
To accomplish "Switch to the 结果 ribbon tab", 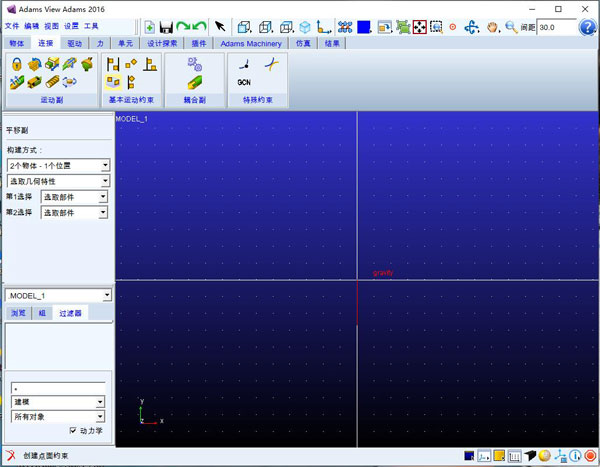I will click(332, 43).
